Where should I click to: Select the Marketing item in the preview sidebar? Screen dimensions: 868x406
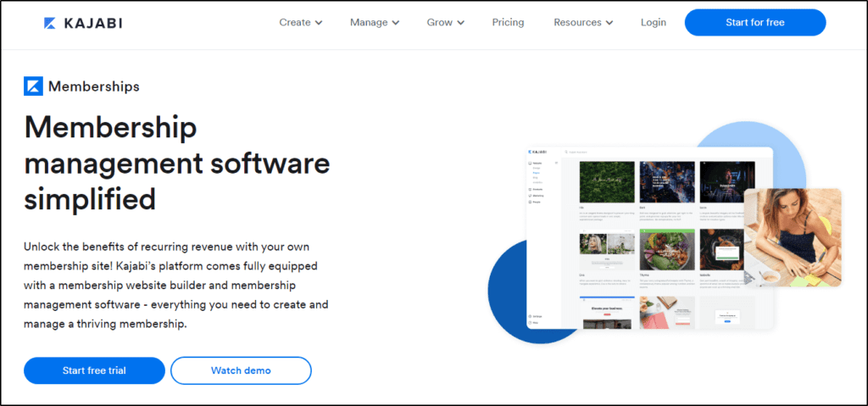tap(537, 196)
